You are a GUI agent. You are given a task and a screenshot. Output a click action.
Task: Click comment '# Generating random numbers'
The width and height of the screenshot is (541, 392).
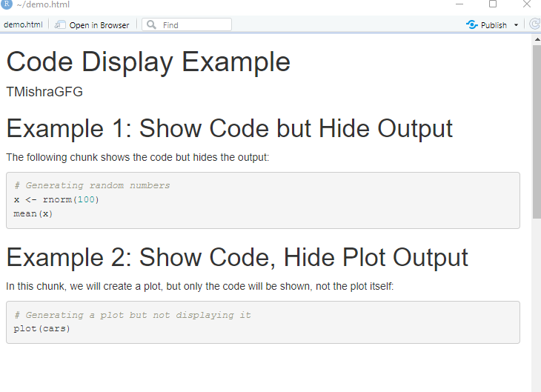click(92, 186)
